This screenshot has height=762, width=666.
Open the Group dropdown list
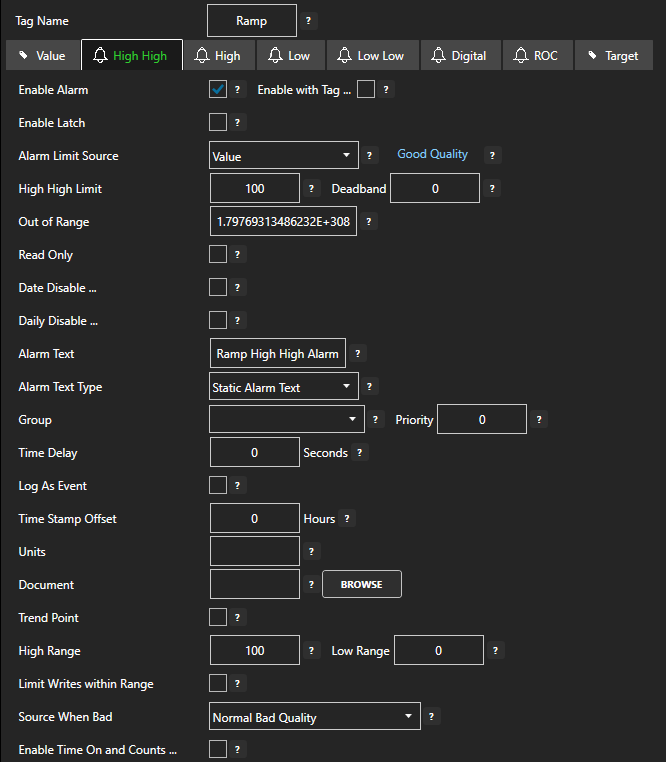286,420
